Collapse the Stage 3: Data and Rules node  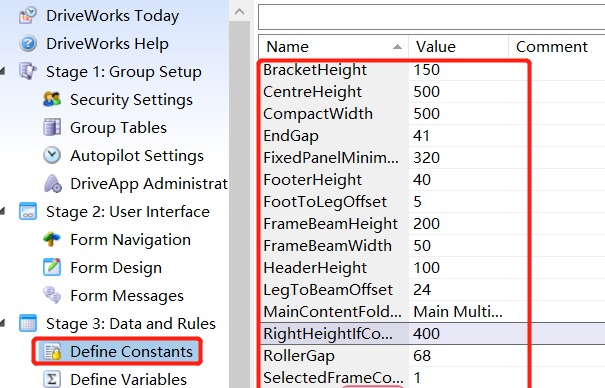(x=3, y=323)
